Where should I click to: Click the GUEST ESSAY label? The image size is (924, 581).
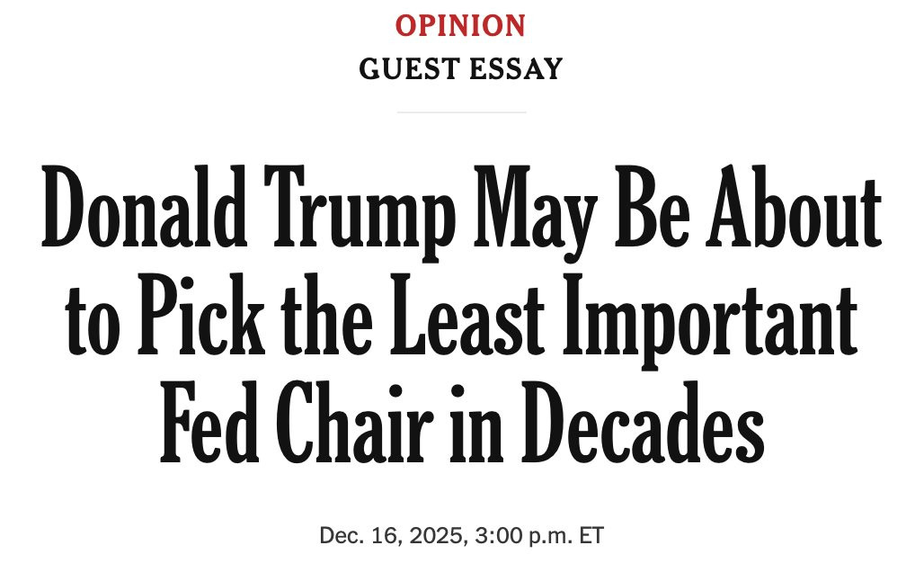461,69
